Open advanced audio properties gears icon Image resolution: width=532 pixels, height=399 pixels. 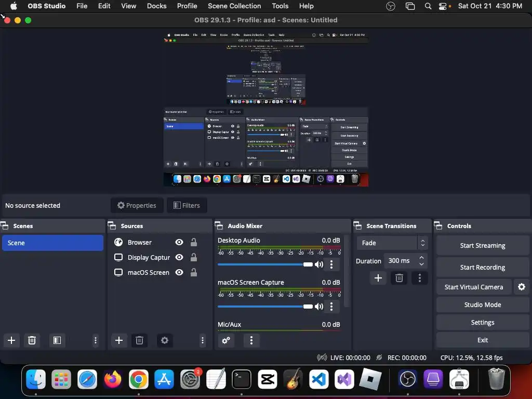click(226, 340)
